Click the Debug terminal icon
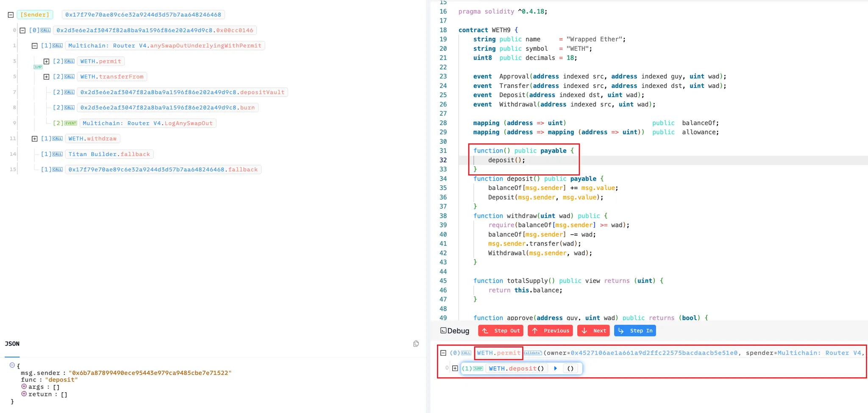The image size is (868, 413). 443,331
